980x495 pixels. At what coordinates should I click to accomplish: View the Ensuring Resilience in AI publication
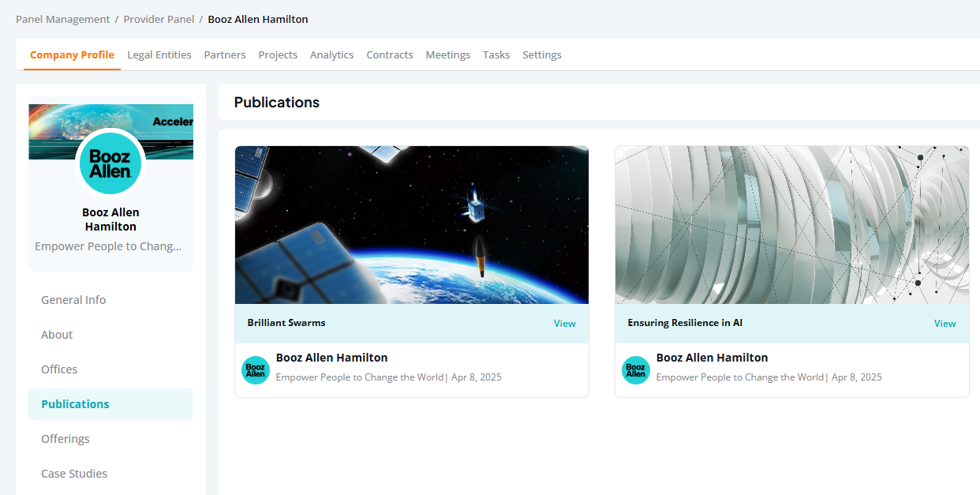[x=945, y=324]
